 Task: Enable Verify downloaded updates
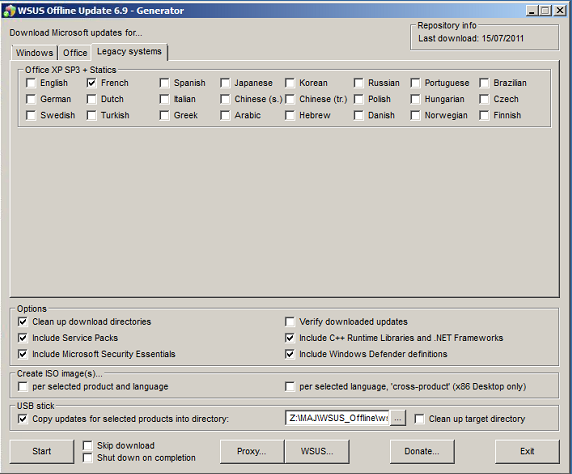290,322
